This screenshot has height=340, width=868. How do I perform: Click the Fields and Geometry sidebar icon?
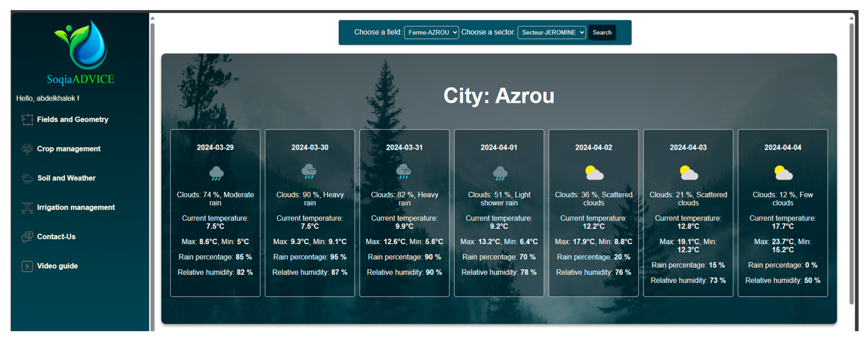tap(27, 120)
